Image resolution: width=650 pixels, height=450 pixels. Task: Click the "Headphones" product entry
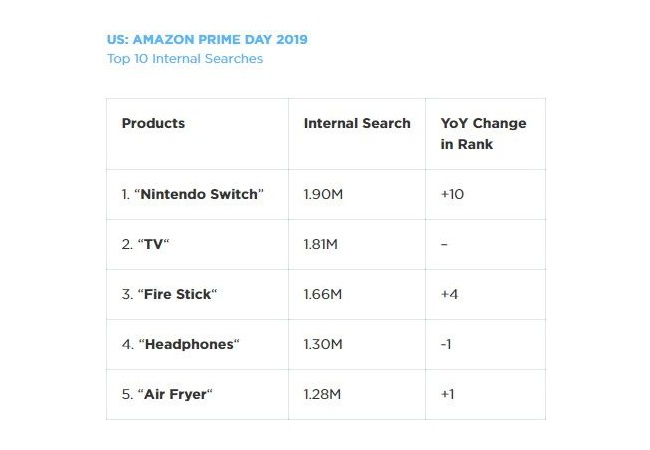pos(181,344)
